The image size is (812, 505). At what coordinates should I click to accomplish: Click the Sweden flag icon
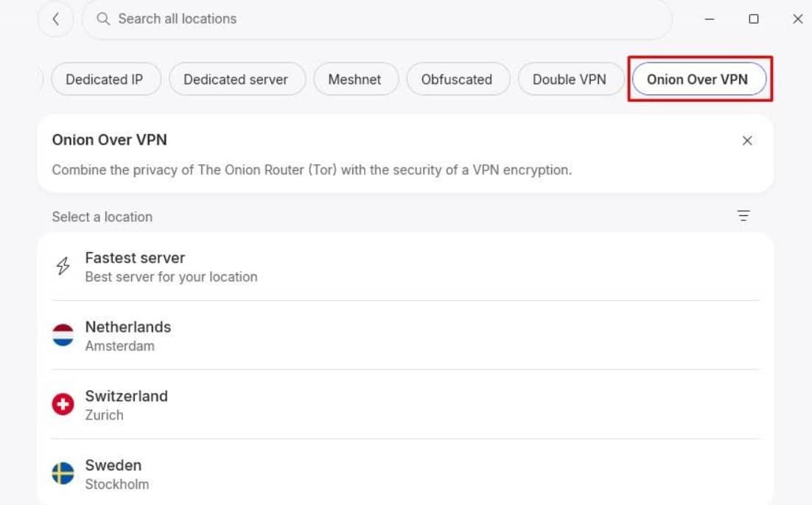pyautogui.click(x=63, y=473)
